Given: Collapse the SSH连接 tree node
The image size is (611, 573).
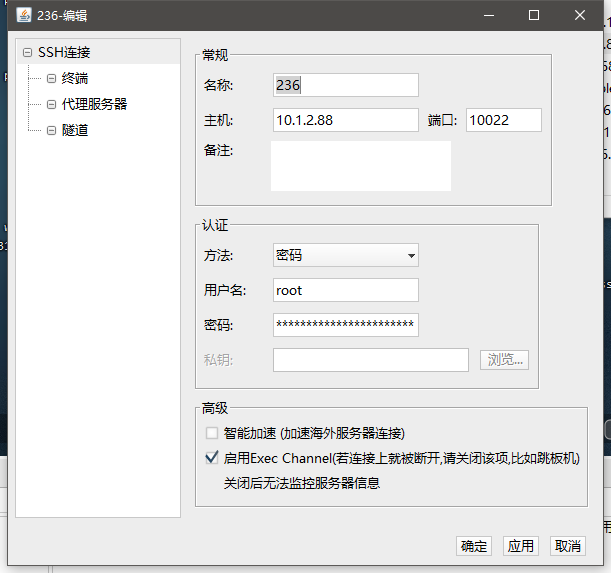Looking at the screenshot, I should coord(27,52).
